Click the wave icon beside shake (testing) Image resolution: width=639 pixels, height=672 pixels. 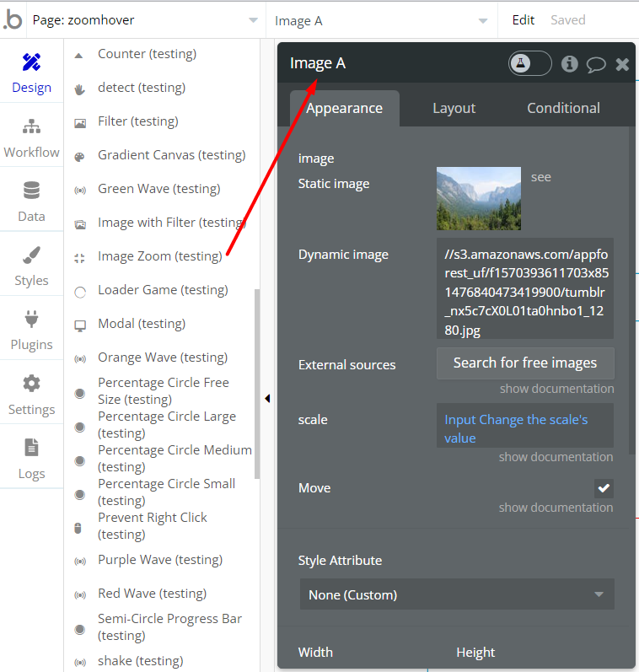80,663
